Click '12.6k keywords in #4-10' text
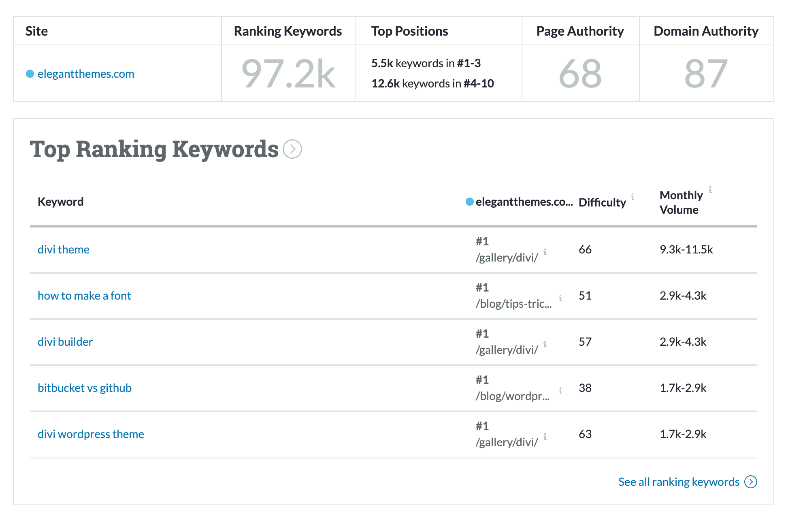Image resolution: width=788 pixels, height=532 pixels. point(432,83)
